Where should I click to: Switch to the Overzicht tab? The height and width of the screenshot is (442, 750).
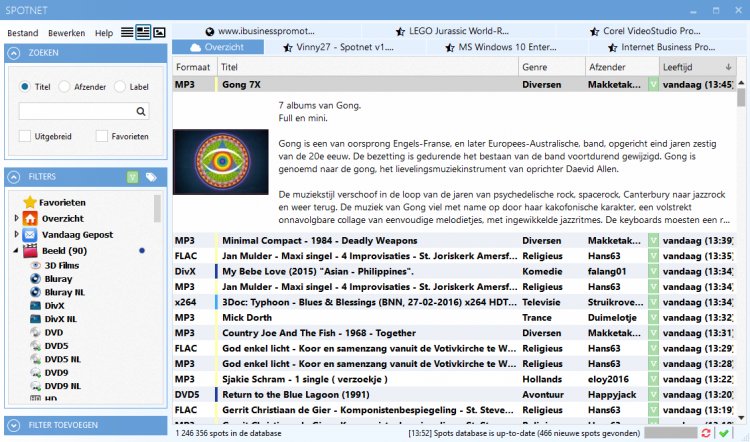click(218, 47)
